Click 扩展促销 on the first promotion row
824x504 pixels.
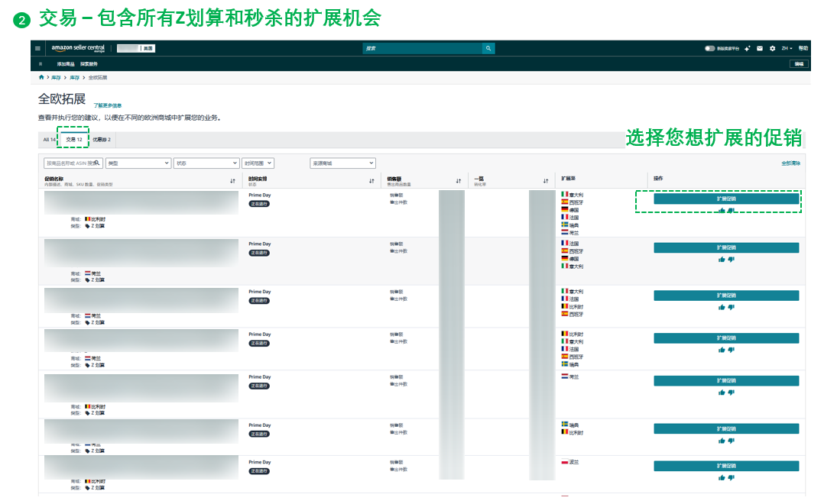[x=726, y=199]
